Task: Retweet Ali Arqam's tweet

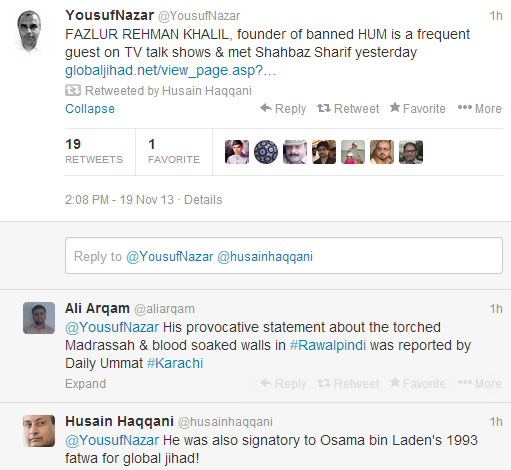Action: pyautogui.click(x=348, y=384)
